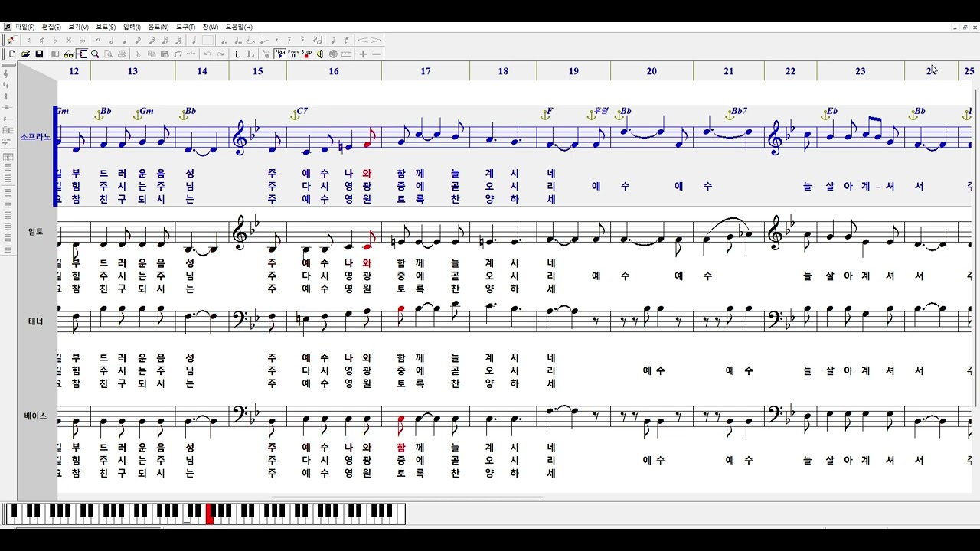Image resolution: width=980 pixels, height=551 pixels.
Task: Select the natural accidental
Action: pyautogui.click(x=28, y=40)
